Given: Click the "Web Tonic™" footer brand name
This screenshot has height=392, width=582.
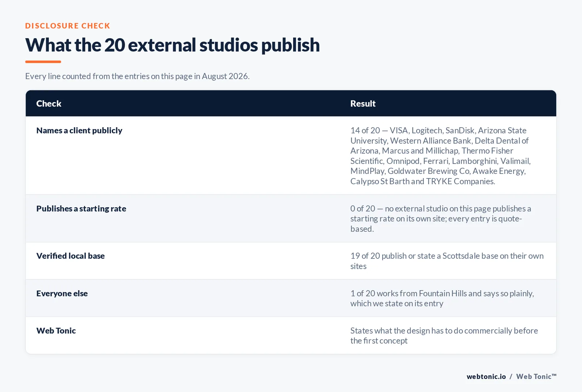Looking at the screenshot, I should 536,377.
